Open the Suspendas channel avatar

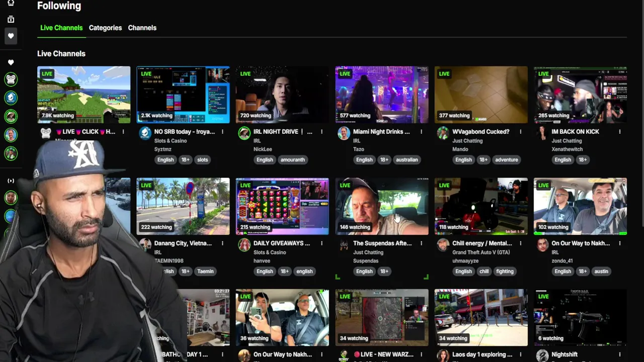[x=344, y=244]
